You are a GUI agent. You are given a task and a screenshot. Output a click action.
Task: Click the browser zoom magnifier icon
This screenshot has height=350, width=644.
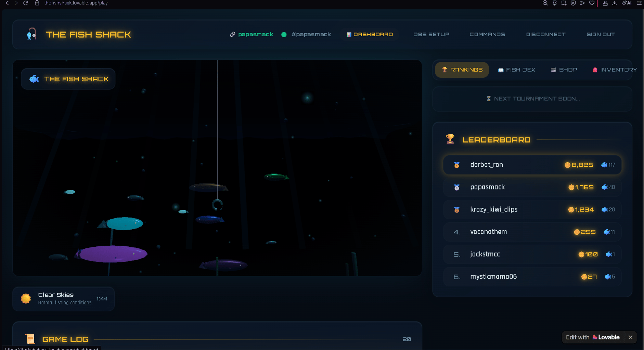click(545, 3)
